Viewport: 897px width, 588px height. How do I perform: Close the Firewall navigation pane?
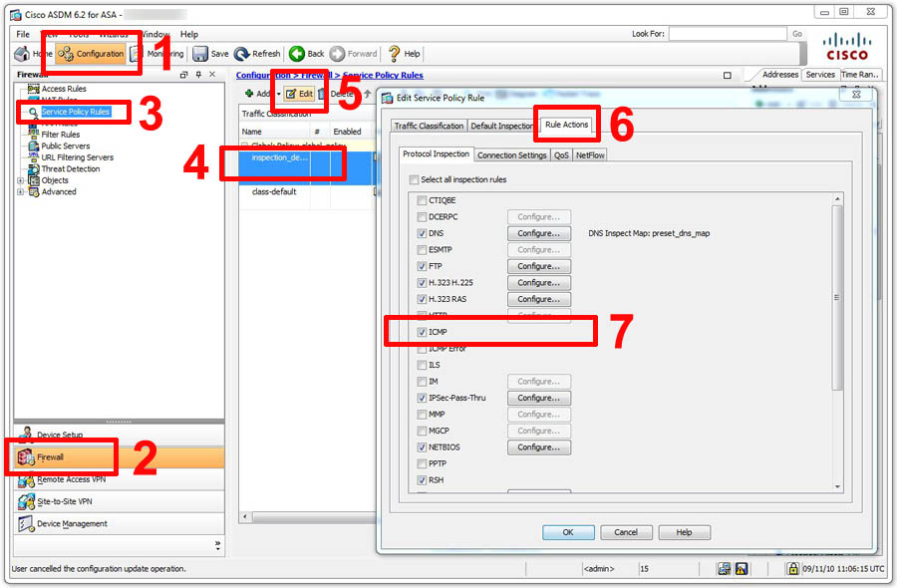(212, 75)
